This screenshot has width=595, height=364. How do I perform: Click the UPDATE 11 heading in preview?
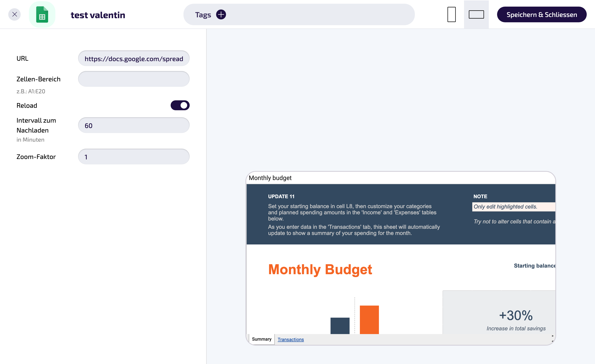(281, 197)
